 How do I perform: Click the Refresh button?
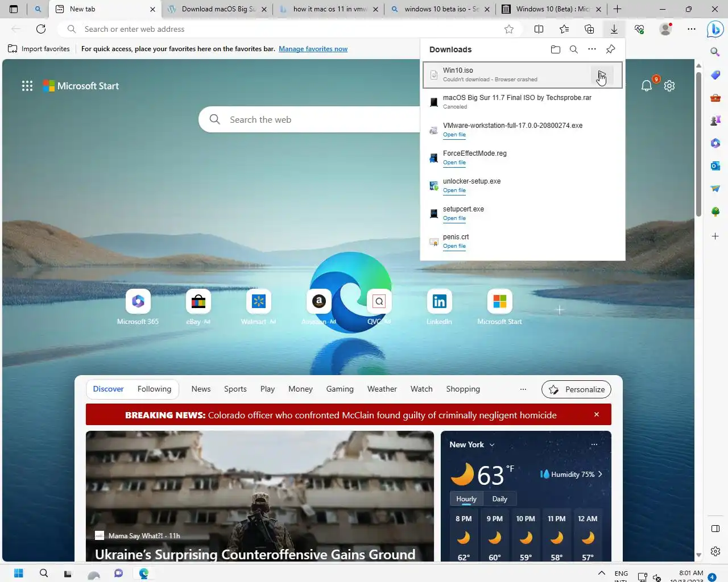point(41,29)
